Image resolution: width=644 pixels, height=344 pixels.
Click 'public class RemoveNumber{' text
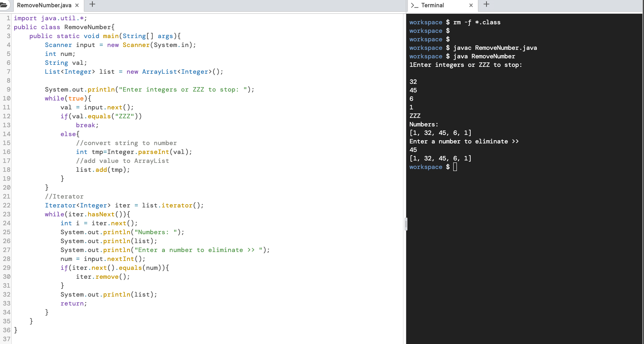click(64, 27)
